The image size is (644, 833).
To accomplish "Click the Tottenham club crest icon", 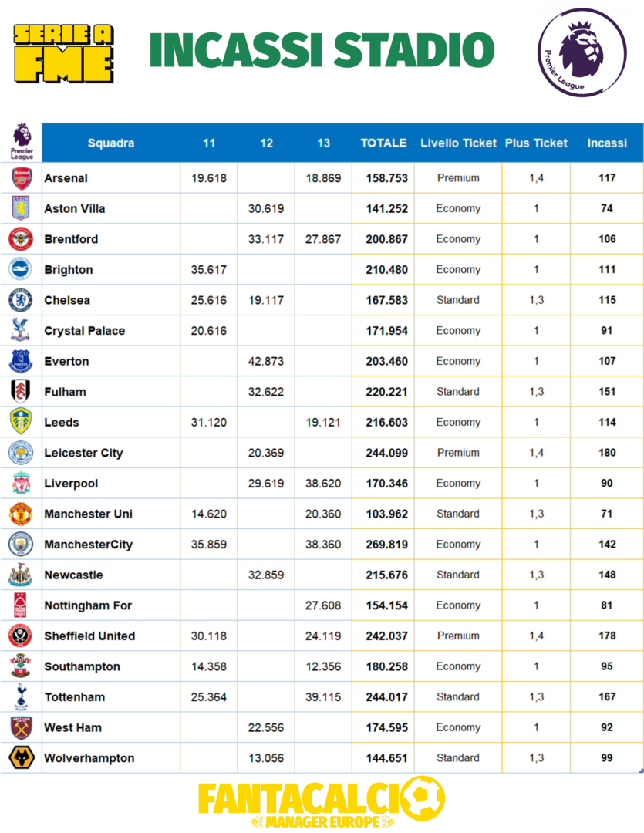I will (21, 697).
